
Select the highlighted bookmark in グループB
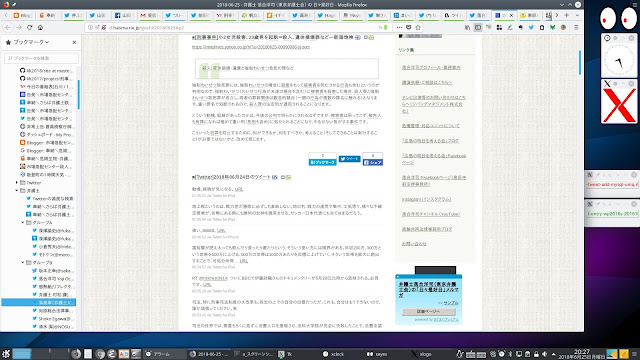pyautogui.click(x=39, y=302)
